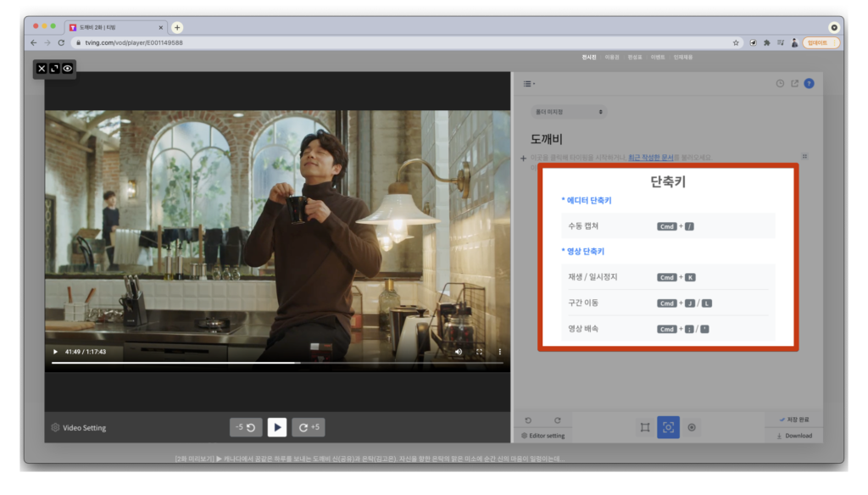This screenshot has width=868, height=495.
Task: Click the 영상 배속 shortcut row
Action: 668,329
